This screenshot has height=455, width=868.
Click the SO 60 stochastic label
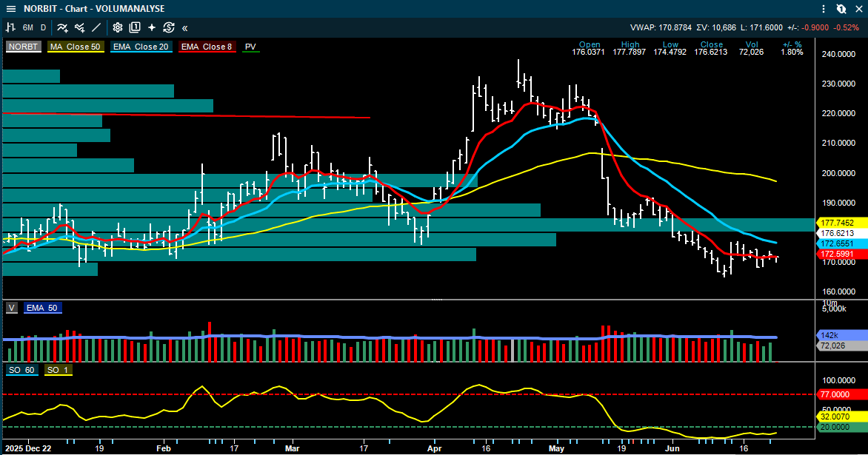pyautogui.click(x=21, y=370)
